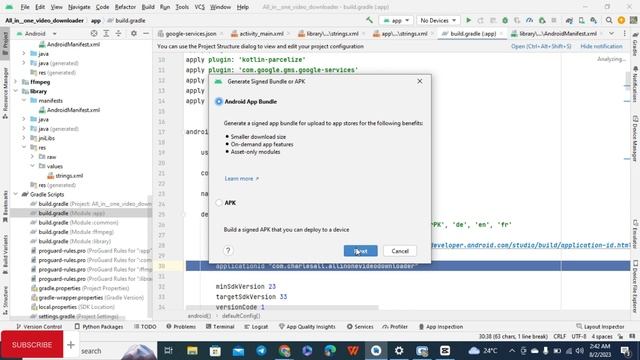Select Android App Bundle radio option
640x360 pixels.
click(x=219, y=101)
